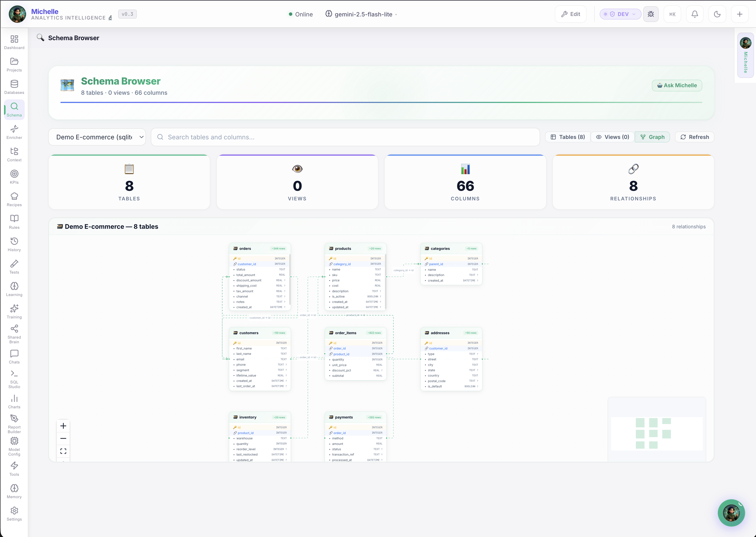Zoom into the graph with the plus control
The width and height of the screenshot is (756, 537).
click(63, 426)
